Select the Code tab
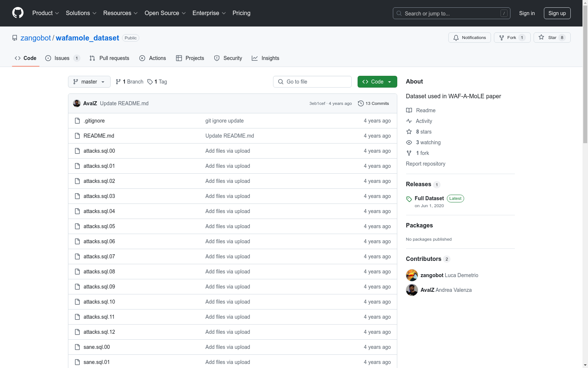588x368 pixels. point(26,58)
